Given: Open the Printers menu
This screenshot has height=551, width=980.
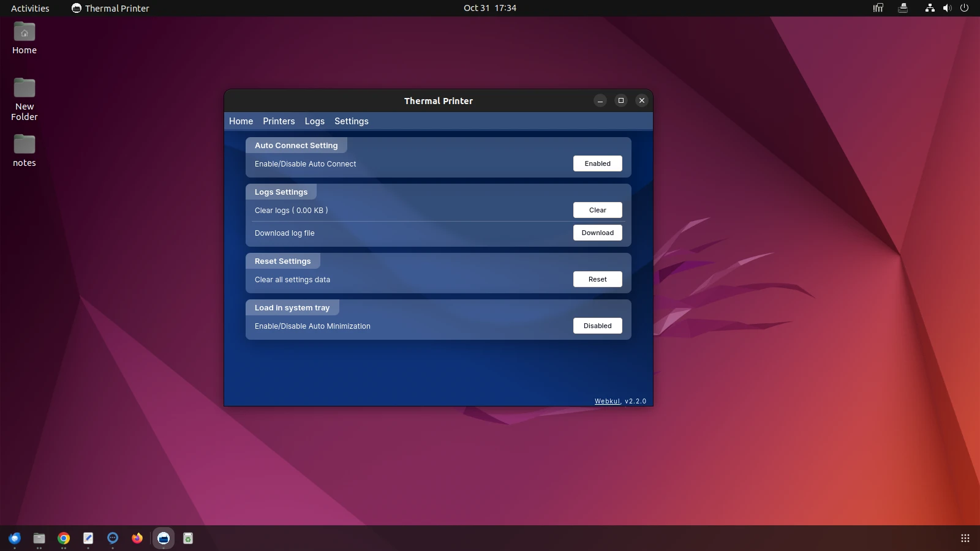Looking at the screenshot, I should 279,121.
